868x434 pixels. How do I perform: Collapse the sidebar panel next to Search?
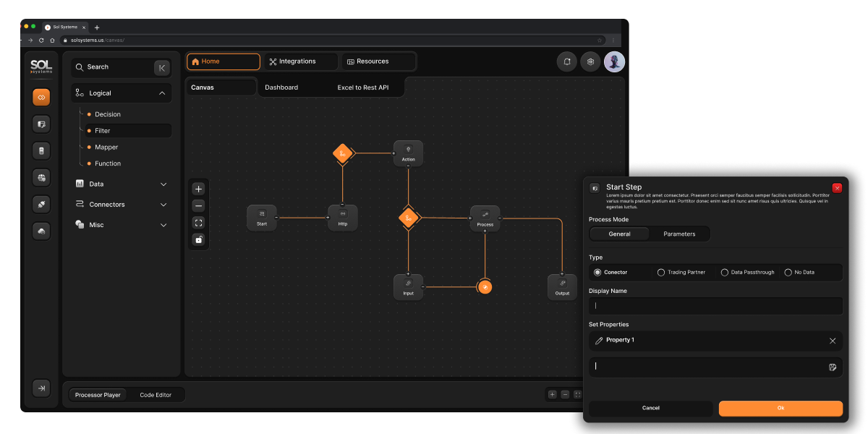click(x=162, y=67)
